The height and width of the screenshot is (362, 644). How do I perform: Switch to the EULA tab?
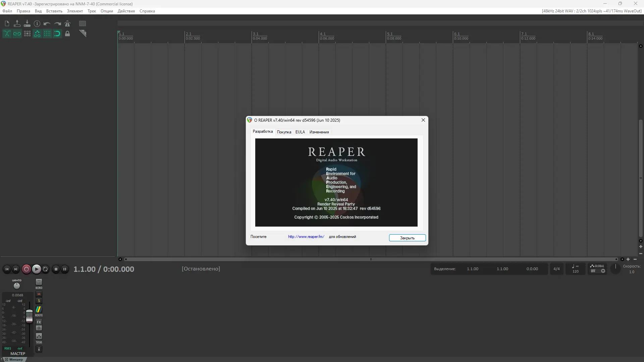(x=300, y=132)
